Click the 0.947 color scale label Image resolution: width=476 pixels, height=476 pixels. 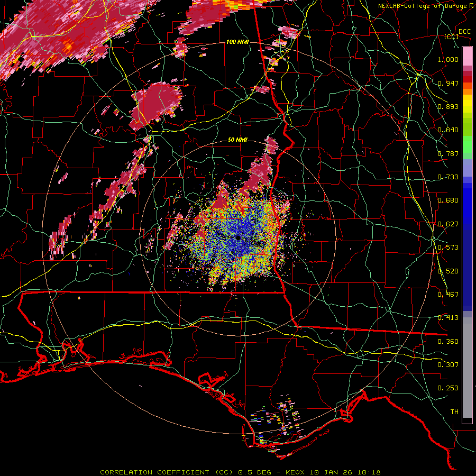click(x=448, y=83)
